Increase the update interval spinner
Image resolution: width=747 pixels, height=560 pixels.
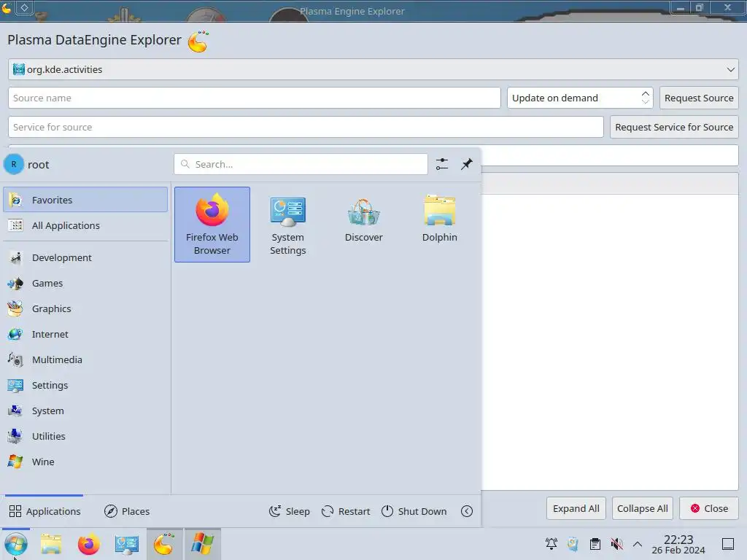(646, 93)
